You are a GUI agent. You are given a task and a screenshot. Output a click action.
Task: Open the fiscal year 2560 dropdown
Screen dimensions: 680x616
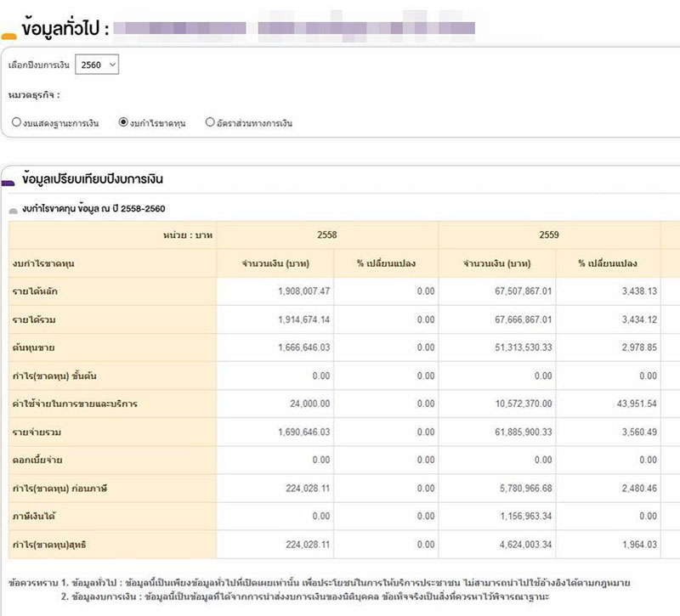click(x=98, y=65)
